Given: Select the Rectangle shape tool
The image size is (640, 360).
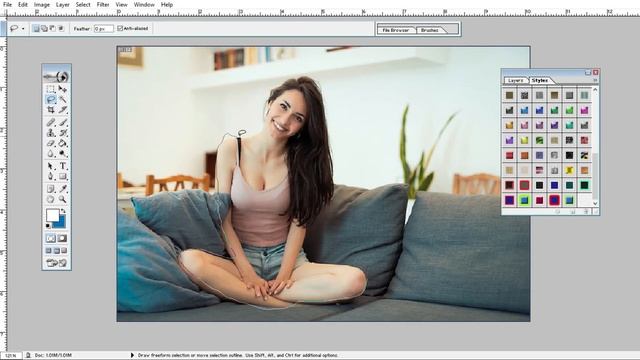Looking at the screenshot, I should (x=62, y=177).
